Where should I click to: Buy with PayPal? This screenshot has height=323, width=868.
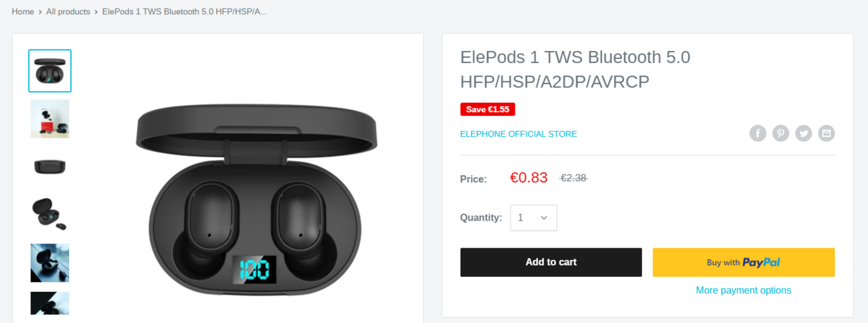click(x=743, y=262)
